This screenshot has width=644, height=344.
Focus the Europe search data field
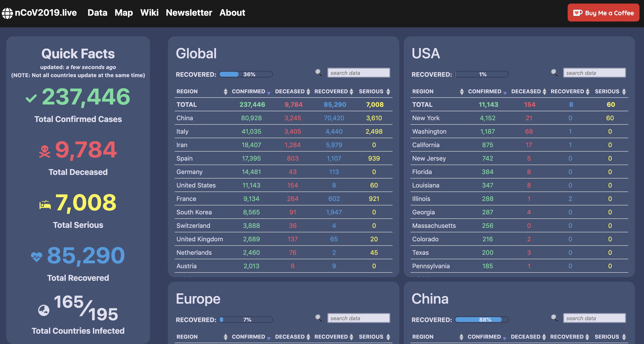(x=359, y=318)
